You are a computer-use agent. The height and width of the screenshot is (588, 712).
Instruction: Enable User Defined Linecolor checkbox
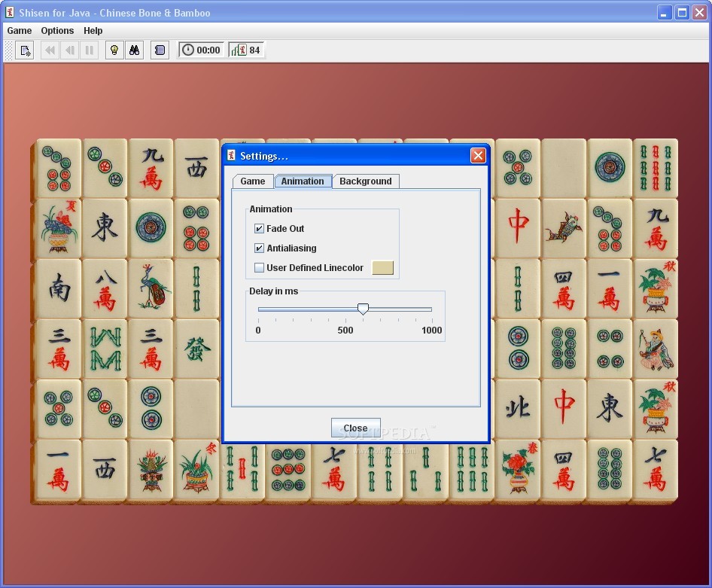pos(259,267)
